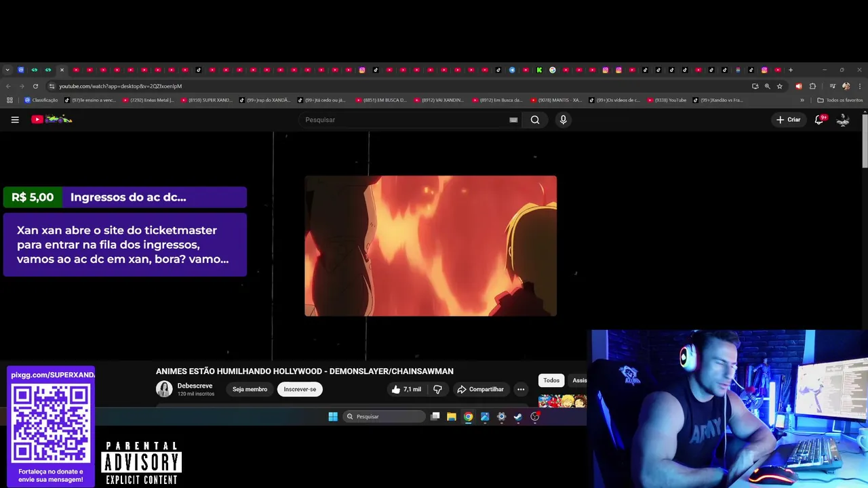This screenshot has height=488, width=868.
Task: Open the '(9338) YouTube' bookmark
Action: click(x=667, y=100)
